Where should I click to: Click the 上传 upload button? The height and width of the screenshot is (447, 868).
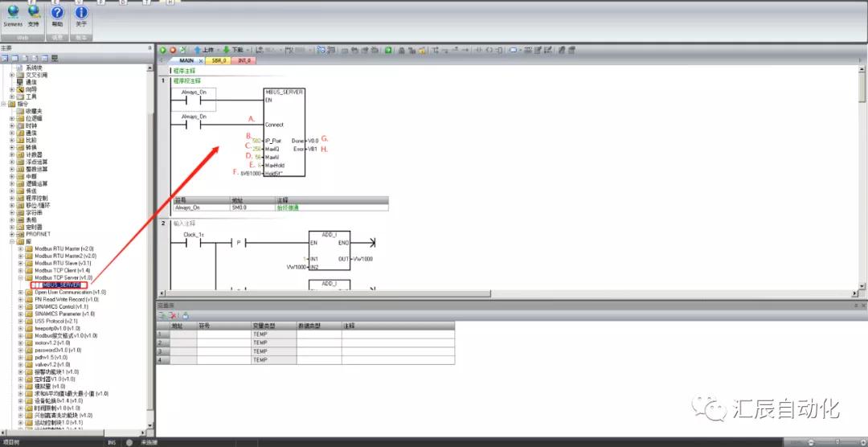point(203,50)
